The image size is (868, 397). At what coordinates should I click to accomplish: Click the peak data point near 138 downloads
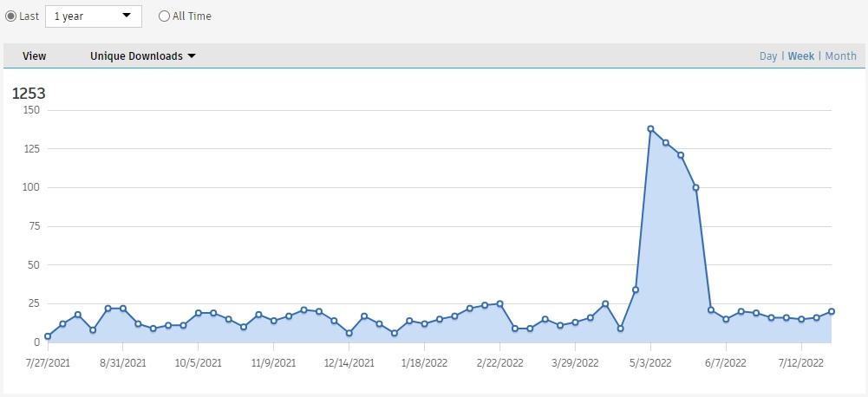[x=650, y=128]
